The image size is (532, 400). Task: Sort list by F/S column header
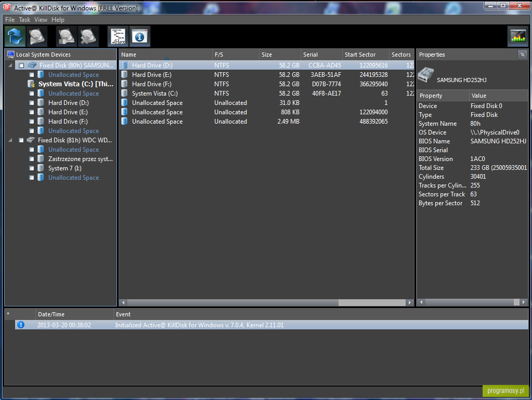(236, 55)
